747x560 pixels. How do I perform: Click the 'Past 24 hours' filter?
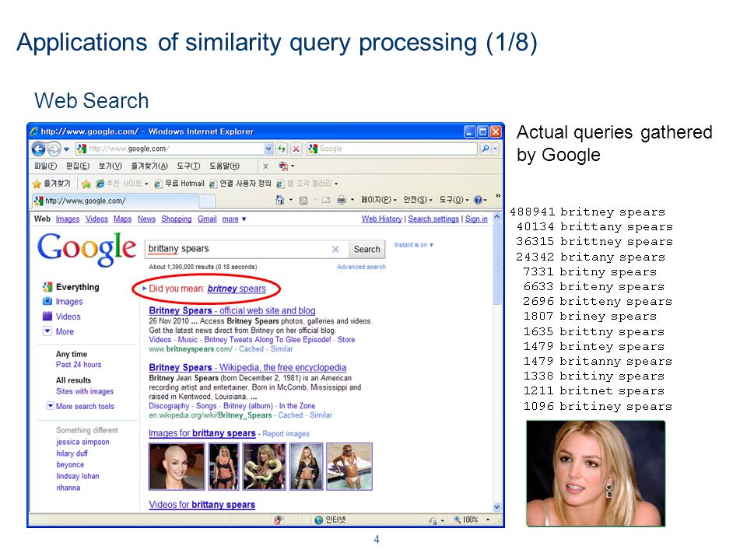pyautogui.click(x=79, y=365)
